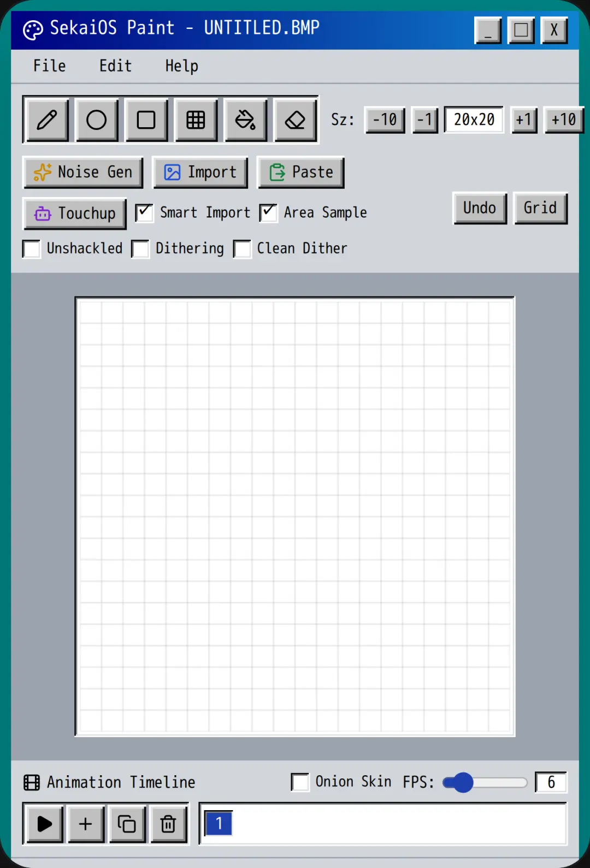Open the Help menu

tap(181, 66)
